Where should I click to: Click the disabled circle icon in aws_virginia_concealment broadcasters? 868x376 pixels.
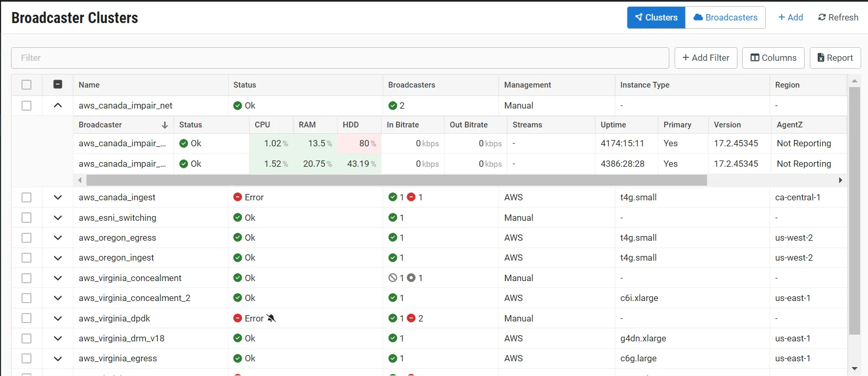tap(393, 278)
